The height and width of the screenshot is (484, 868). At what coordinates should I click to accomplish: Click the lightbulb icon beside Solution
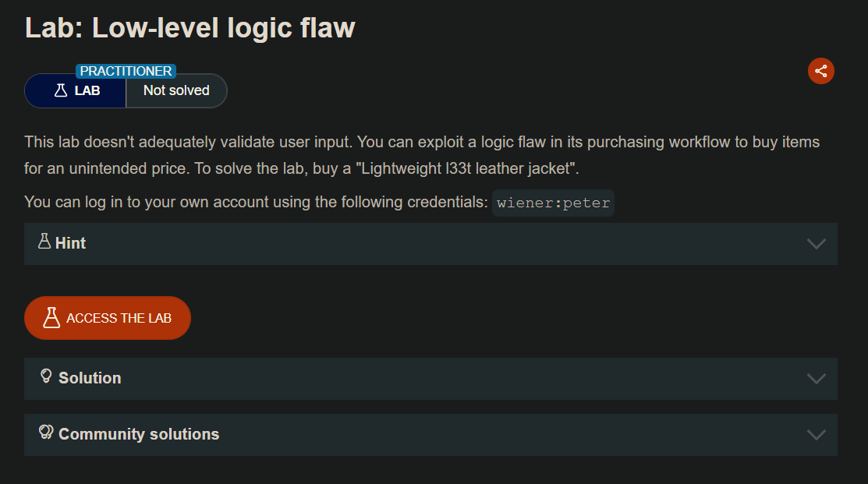pyautogui.click(x=46, y=376)
